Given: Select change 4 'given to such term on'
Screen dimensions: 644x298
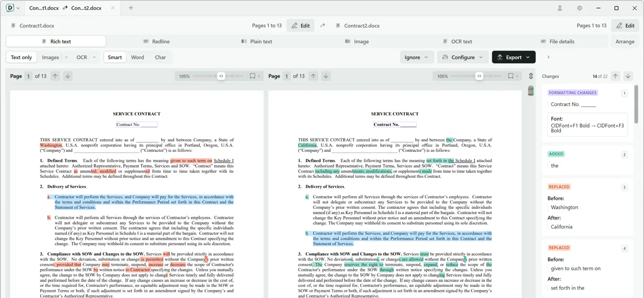Looking at the screenshot, I should pyautogui.click(x=588, y=268).
